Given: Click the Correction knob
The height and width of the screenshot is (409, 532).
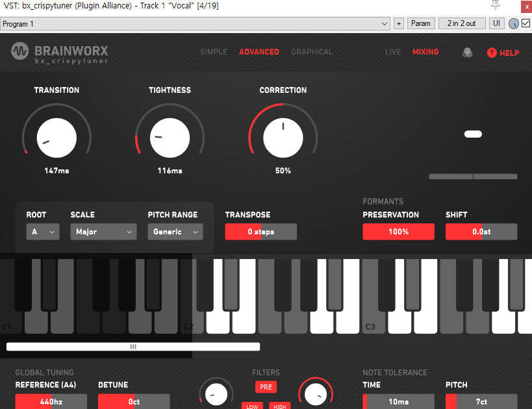Looking at the screenshot, I should coord(283,138).
